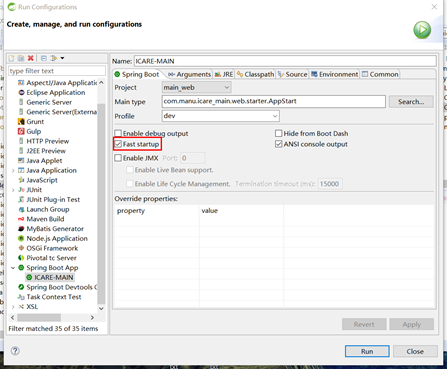Toggle Enable JMX checkbox
Screen dimensions: 447x369
[x=118, y=158]
